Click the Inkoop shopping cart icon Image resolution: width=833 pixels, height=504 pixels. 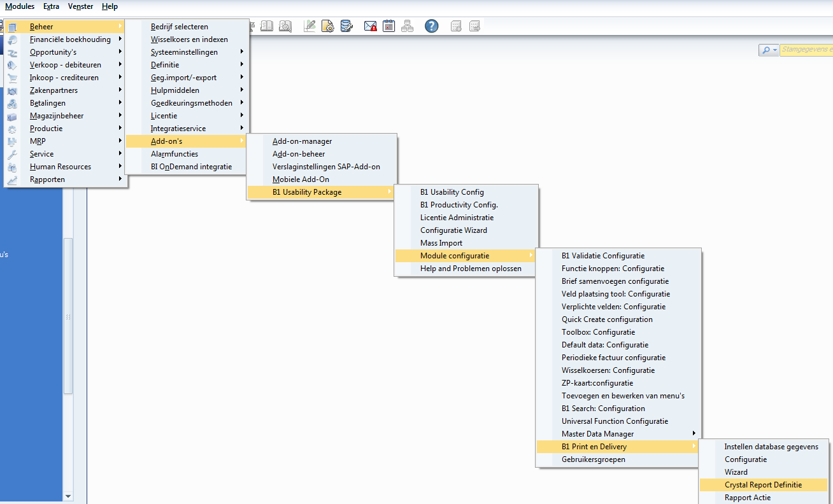click(12, 78)
